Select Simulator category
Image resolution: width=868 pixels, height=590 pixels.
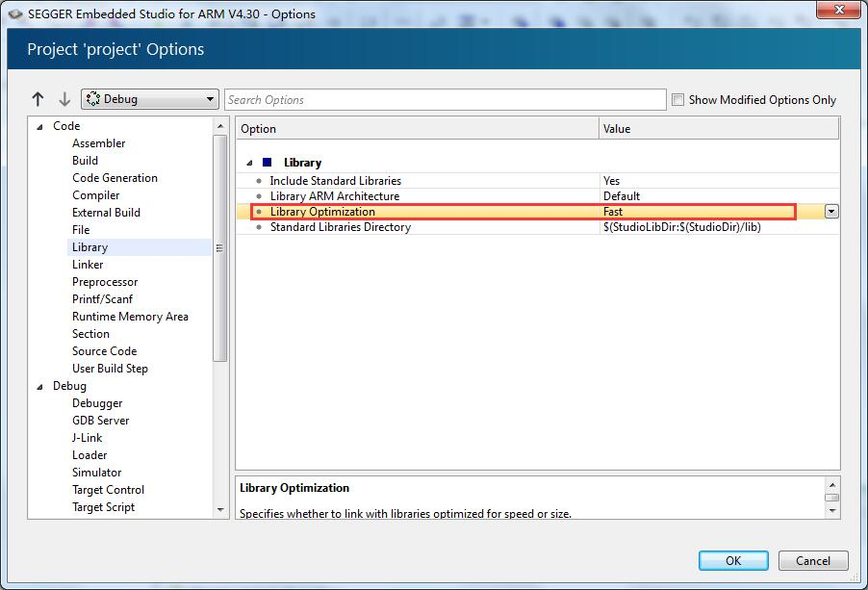96,473
